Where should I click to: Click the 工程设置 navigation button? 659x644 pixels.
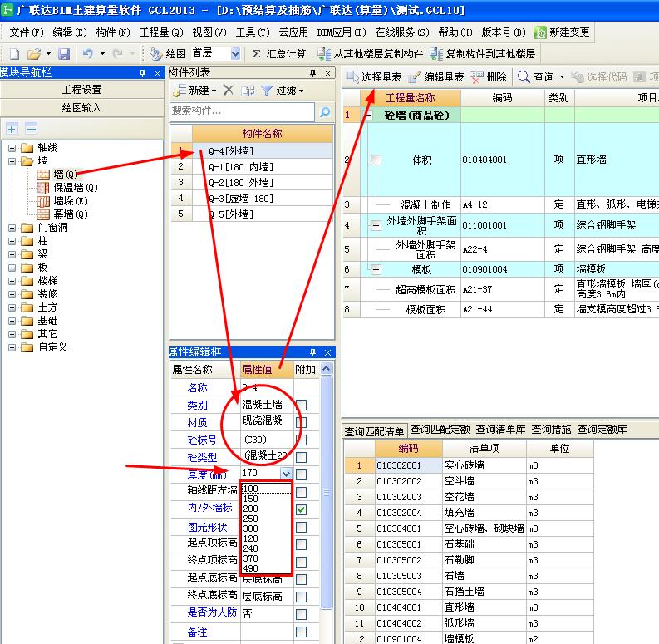tap(82, 90)
